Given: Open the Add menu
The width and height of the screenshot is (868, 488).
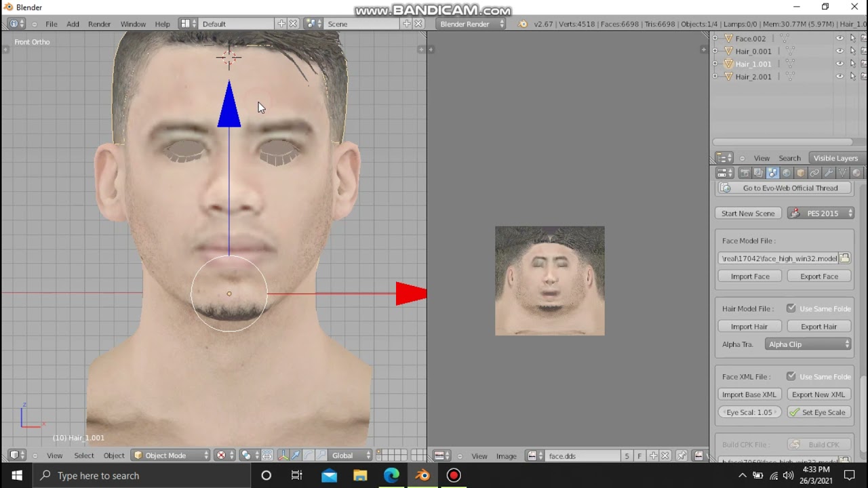Looking at the screenshot, I should click(73, 24).
